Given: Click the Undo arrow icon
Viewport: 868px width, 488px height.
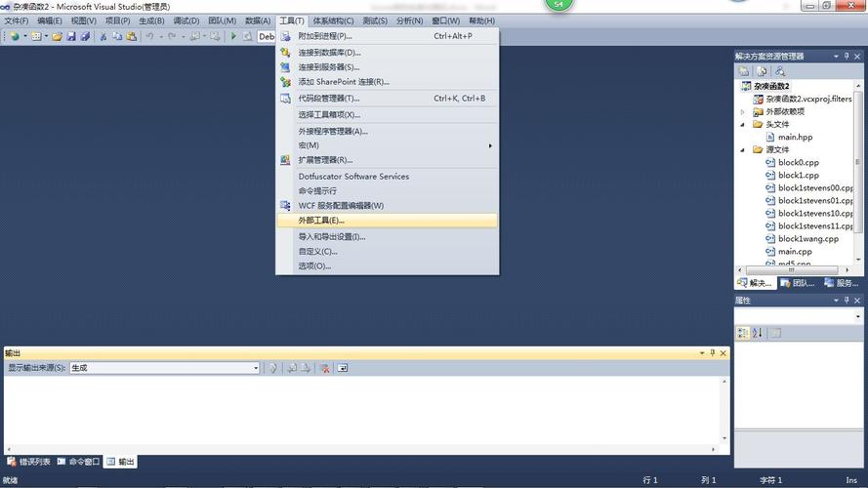Looking at the screenshot, I should 150,36.
